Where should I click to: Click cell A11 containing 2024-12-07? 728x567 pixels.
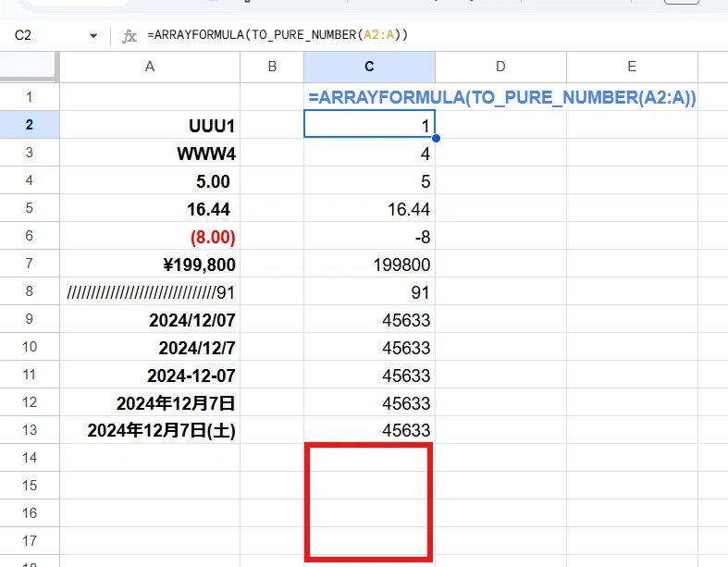click(150, 375)
